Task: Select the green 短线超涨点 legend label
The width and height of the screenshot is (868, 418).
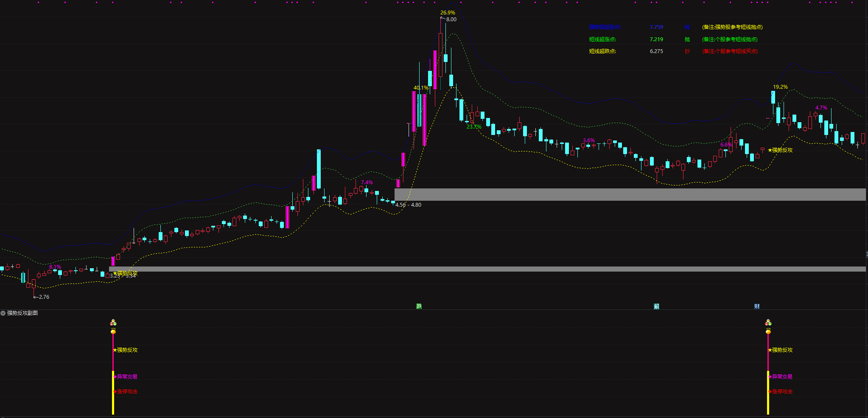Action: click(x=602, y=39)
